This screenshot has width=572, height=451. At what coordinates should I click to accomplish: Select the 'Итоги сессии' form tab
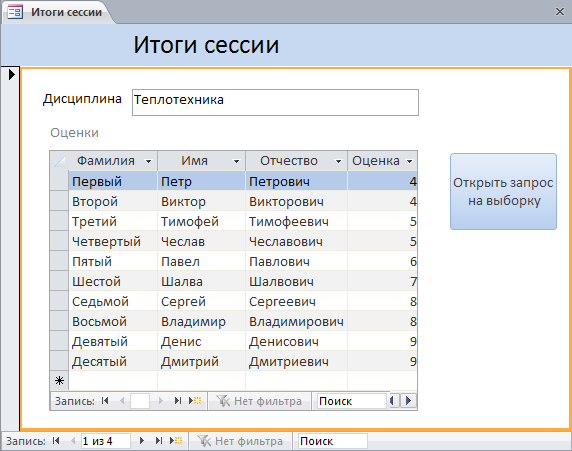[58, 12]
